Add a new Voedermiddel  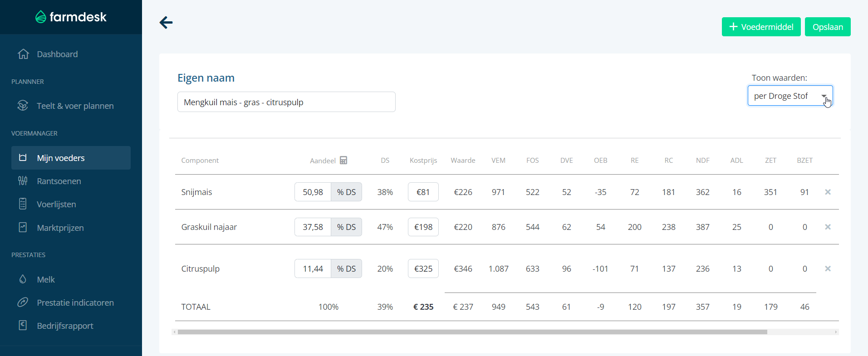761,27
